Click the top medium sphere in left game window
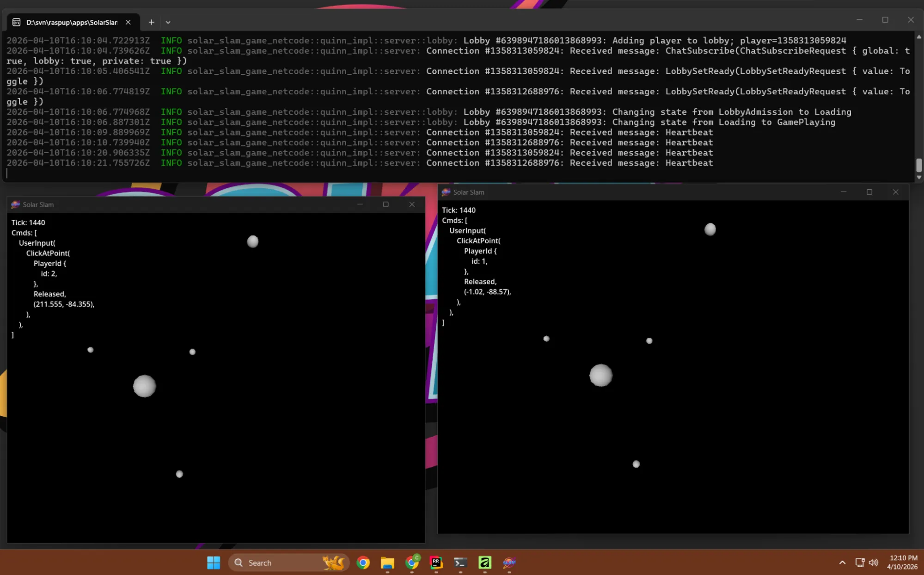The height and width of the screenshot is (575, 924). coord(252,241)
